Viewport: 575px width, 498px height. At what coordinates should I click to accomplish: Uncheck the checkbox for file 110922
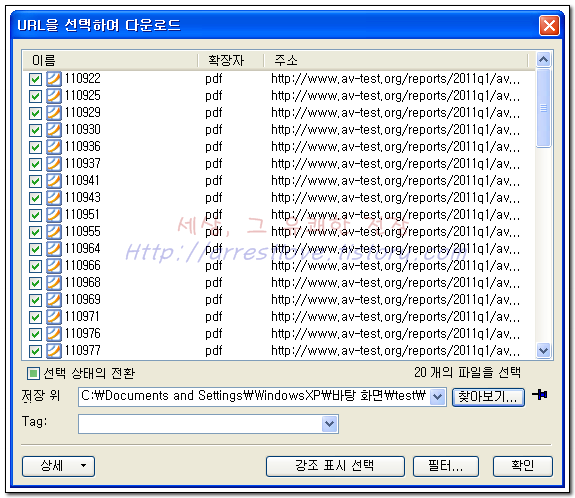coord(35,79)
